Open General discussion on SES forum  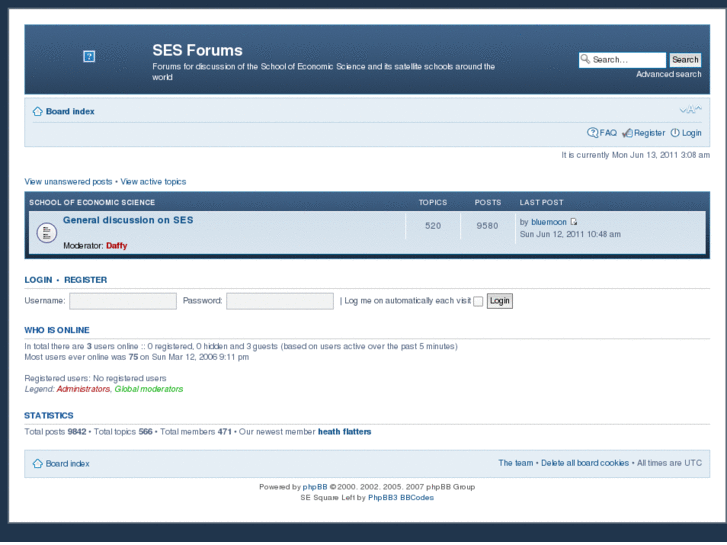(128, 220)
